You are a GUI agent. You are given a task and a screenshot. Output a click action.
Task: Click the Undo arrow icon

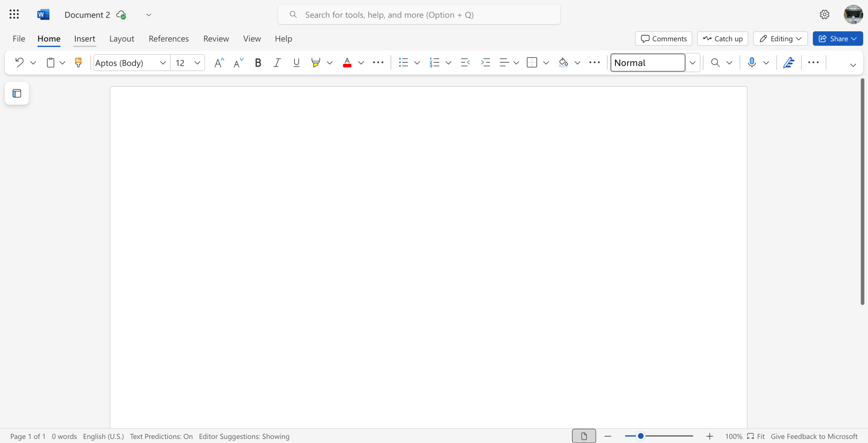[19, 63]
